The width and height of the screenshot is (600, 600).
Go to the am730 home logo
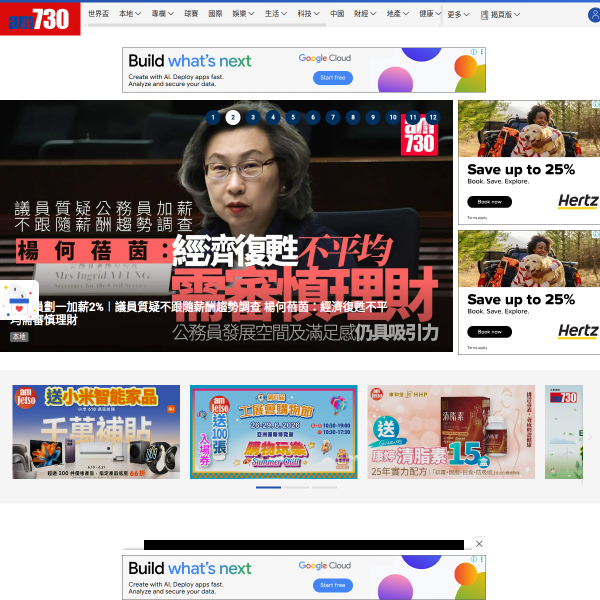click(x=40, y=19)
